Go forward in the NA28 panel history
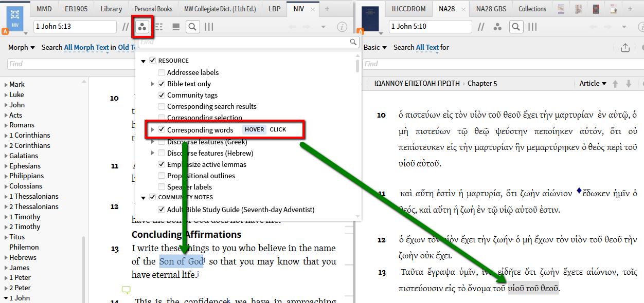Screen dimensions: 644x303 pyautogui.click(x=607, y=27)
